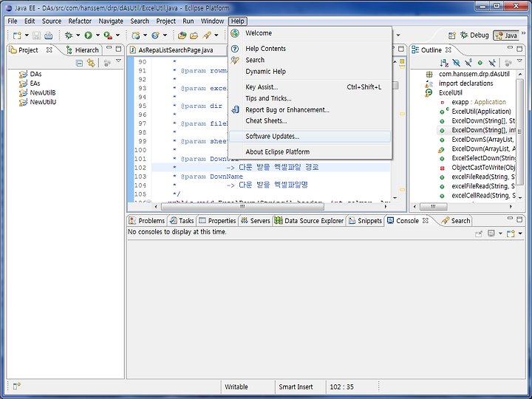This screenshot has width=532, height=399.
Task: Choose Help Contents menu entry
Action: (310, 49)
